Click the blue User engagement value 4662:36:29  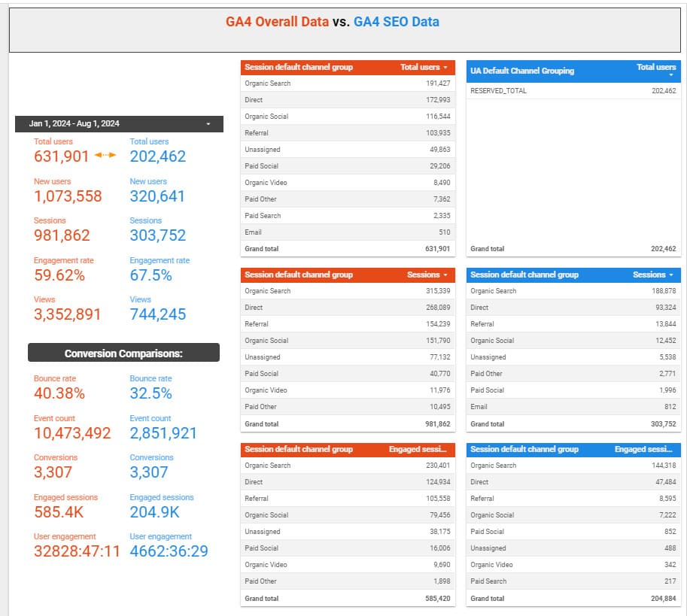click(169, 551)
